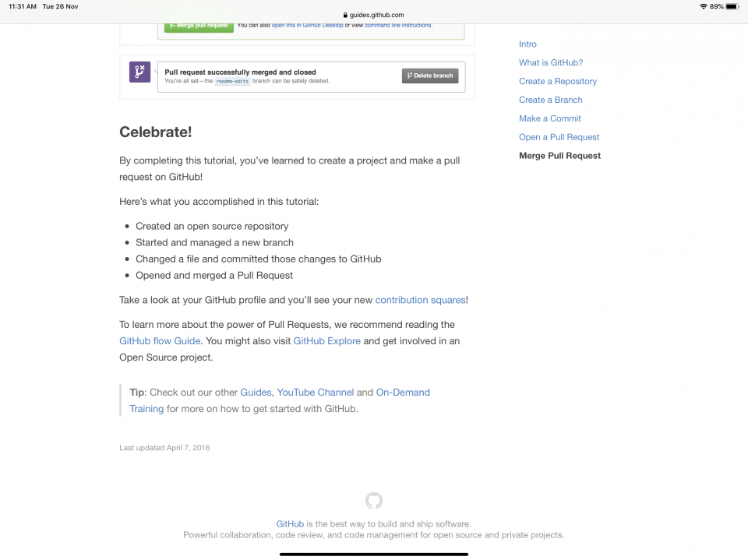This screenshot has height=560, width=748.
Task: Go to What is GitHub? section
Action: click(x=551, y=63)
